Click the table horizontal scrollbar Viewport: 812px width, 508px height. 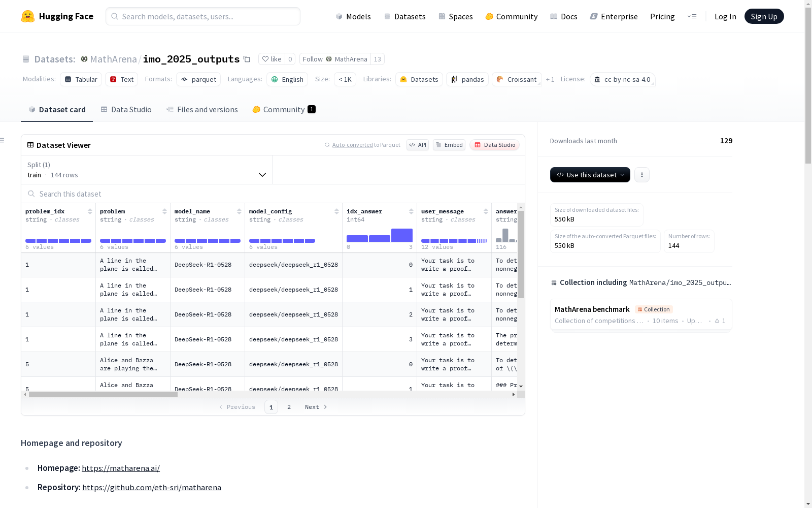coord(103,394)
